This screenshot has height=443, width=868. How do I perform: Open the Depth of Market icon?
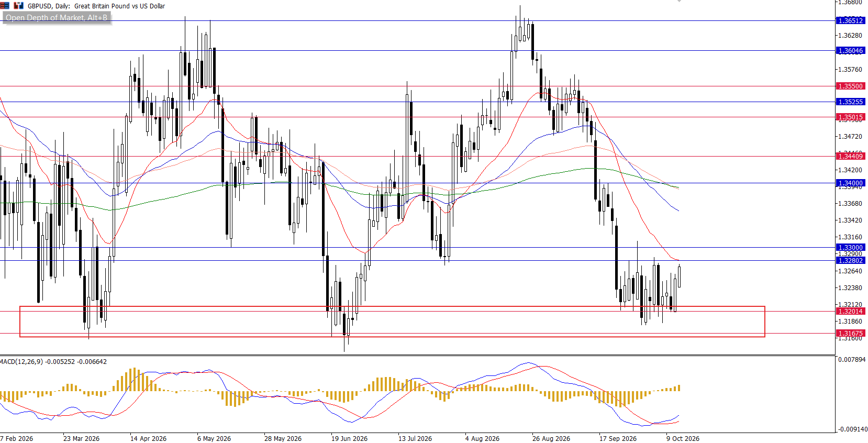coord(5,6)
